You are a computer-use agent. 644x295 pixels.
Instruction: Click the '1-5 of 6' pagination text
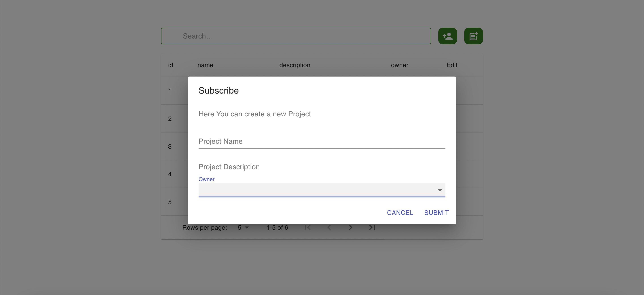pos(277,227)
